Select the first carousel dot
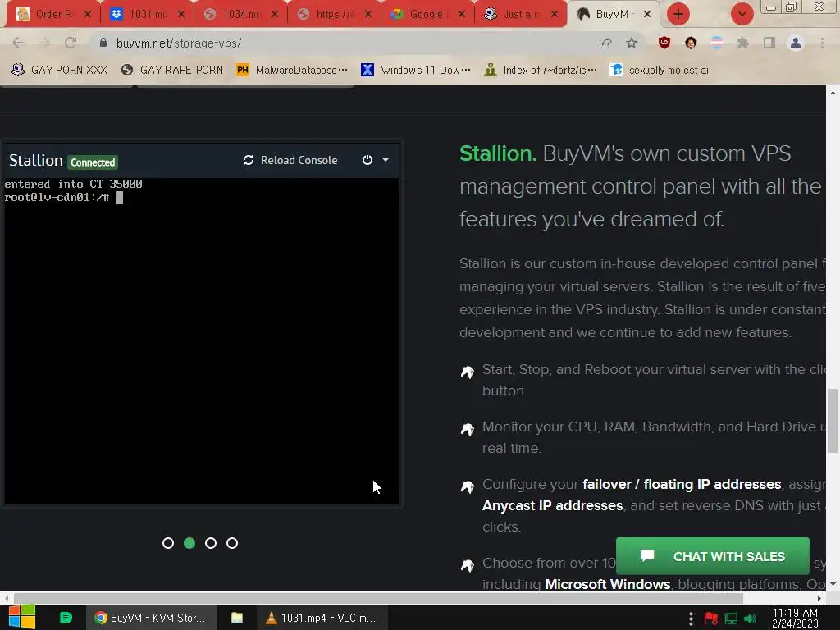The height and width of the screenshot is (630, 840). [x=167, y=543]
